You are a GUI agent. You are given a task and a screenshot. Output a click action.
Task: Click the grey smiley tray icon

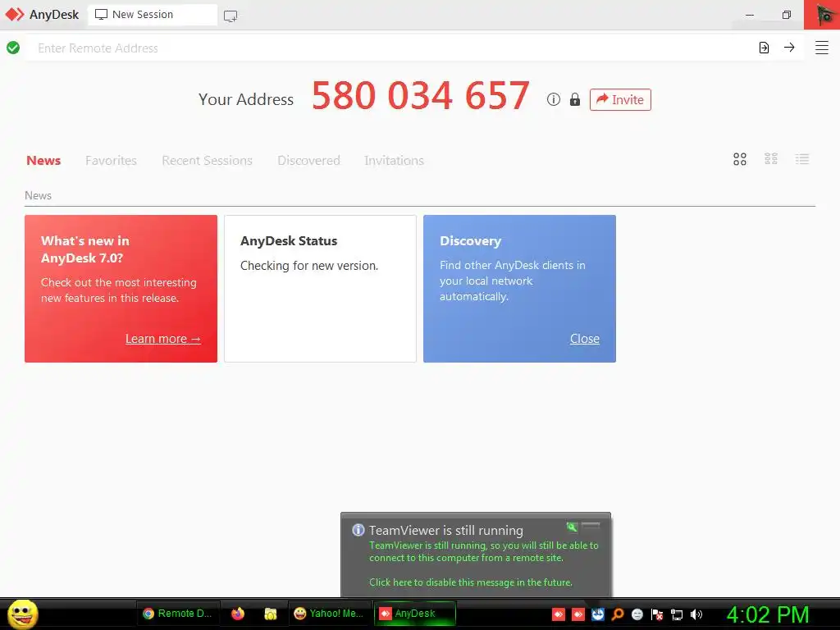click(637, 614)
